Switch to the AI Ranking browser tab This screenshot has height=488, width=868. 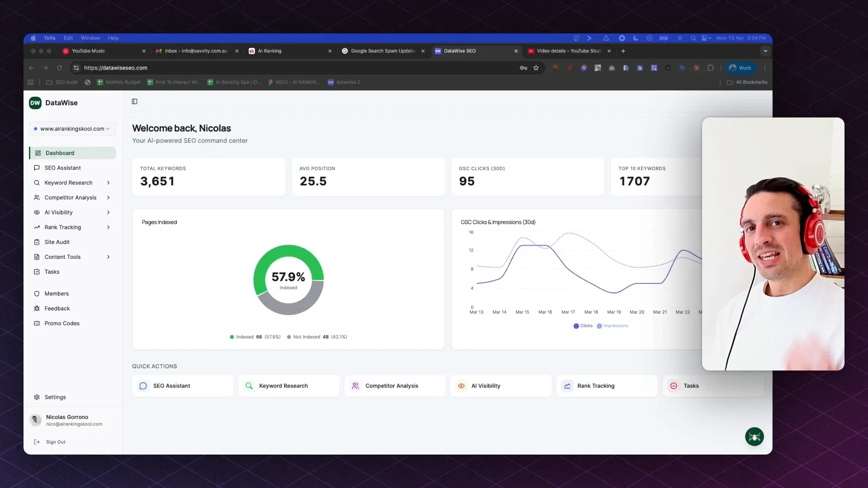click(x=270, y=51)
